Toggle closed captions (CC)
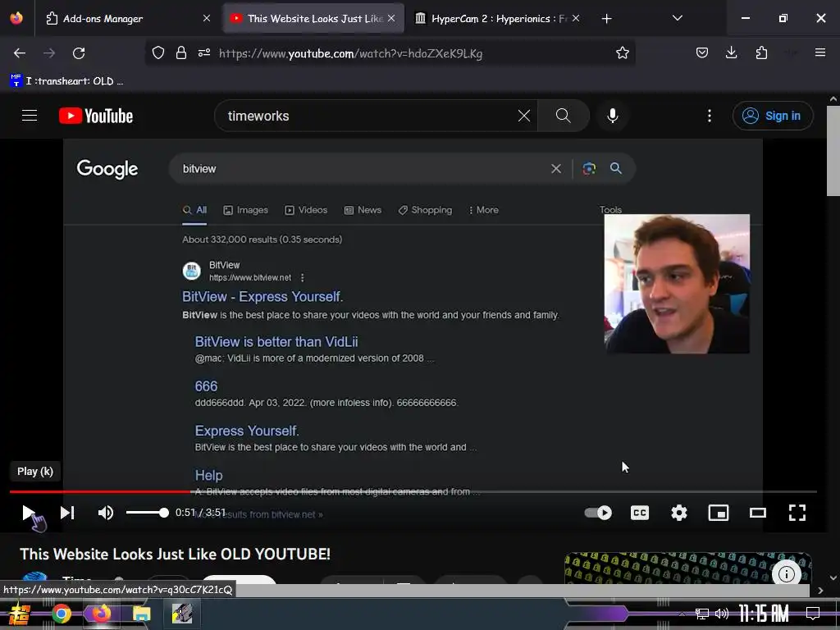The image size is (840, 630). [640, 513]
